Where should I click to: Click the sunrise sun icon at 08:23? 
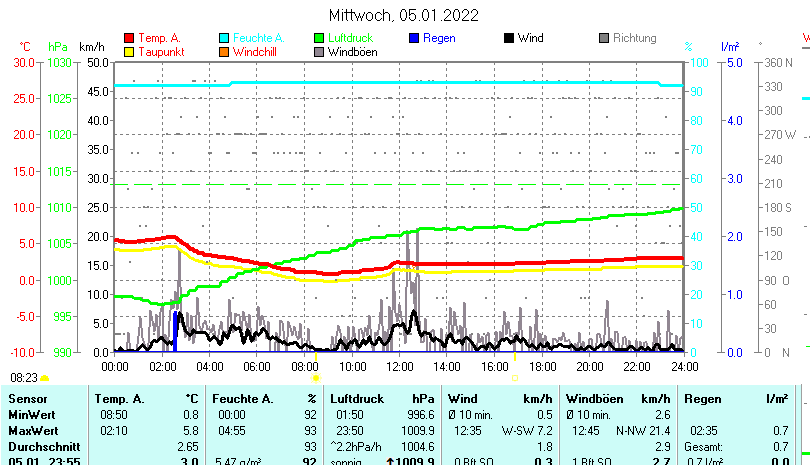click(x=45, y=379)
